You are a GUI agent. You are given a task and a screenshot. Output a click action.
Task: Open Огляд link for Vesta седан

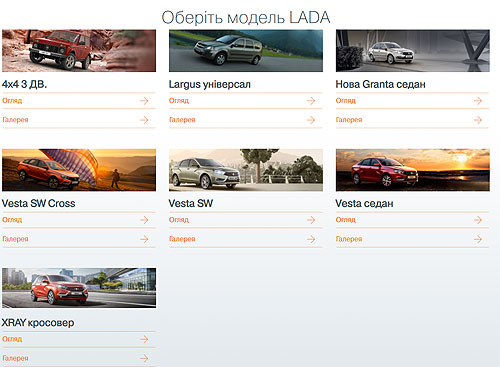[346, 220]
